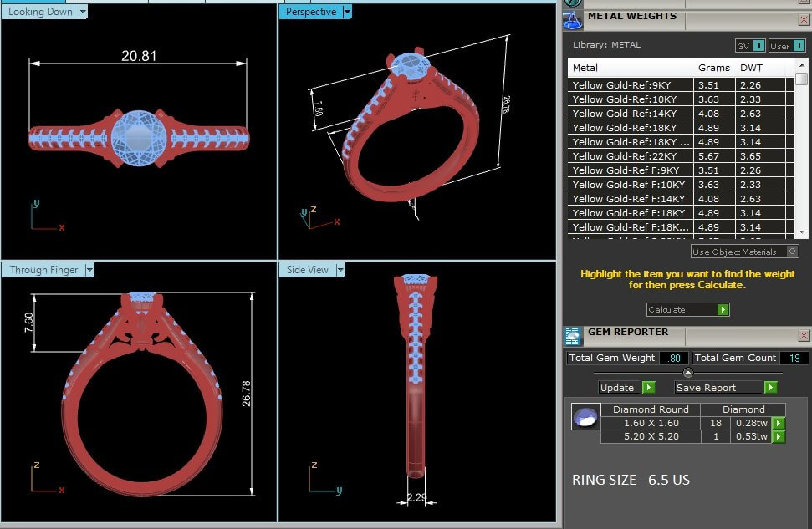Screen dimensions: 812x529
Task: Click the Diamond Round header cell
Action: click(651, 409)
